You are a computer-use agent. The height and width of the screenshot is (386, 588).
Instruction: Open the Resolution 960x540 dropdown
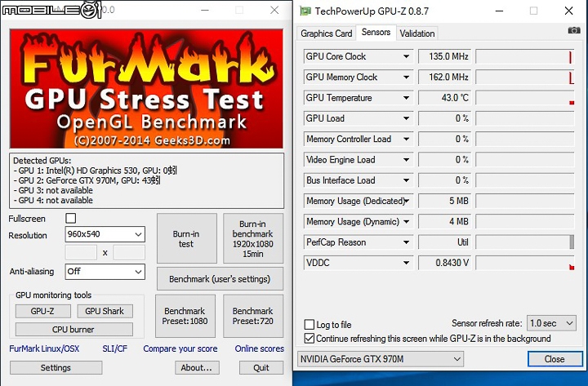point(105,234)
